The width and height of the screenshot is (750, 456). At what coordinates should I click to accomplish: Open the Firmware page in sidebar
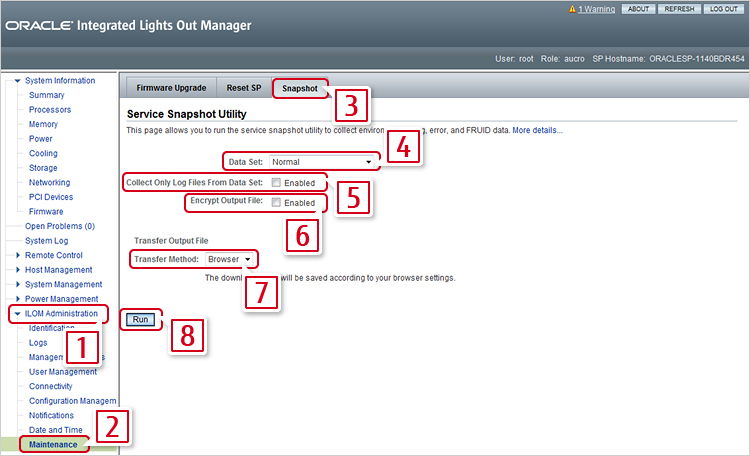46,211
